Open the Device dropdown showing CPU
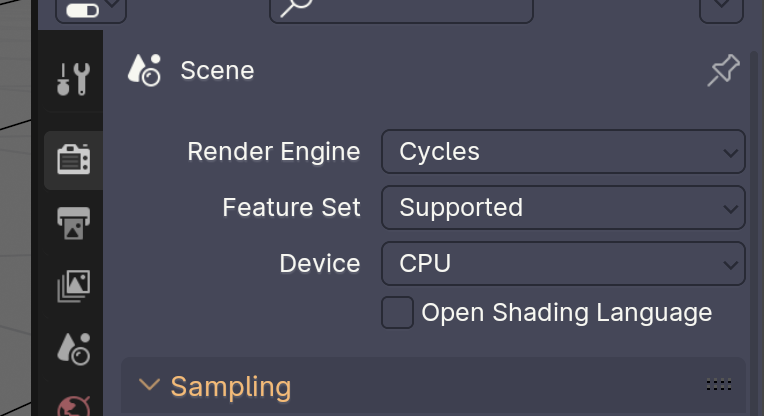 [x=563, y=264]
